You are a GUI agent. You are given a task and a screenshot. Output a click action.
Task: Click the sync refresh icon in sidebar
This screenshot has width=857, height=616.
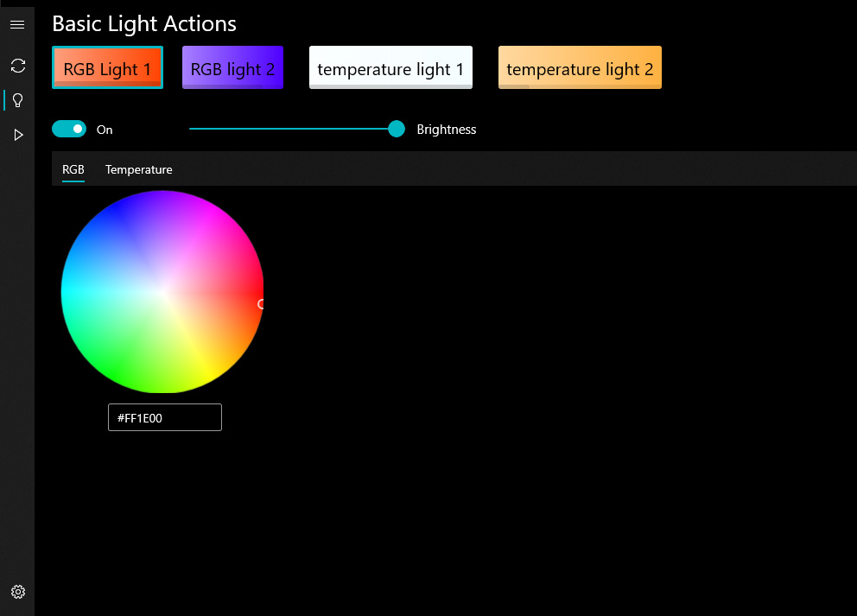pyautogui.click(x=17, y=66)
